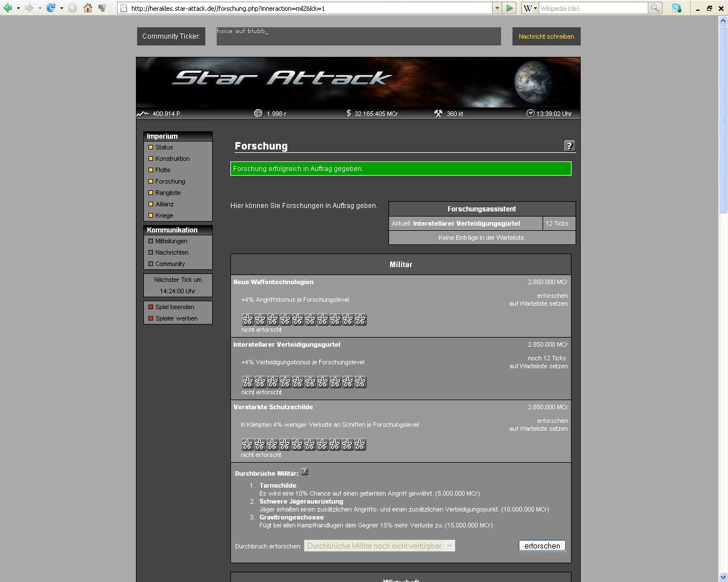Reload the page with the refresh icon
This screenshot has width=728, height=582.
tap(51, 8)
